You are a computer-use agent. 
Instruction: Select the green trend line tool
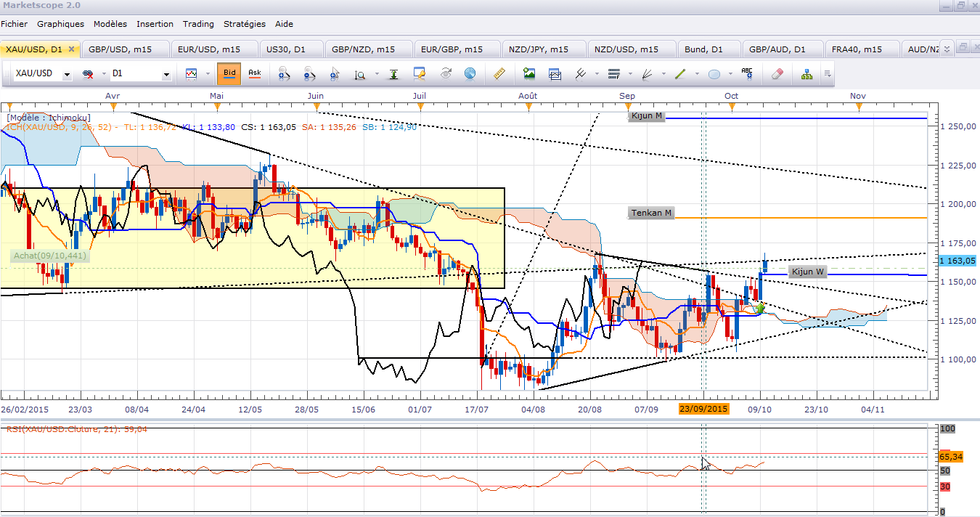[680, 73]
